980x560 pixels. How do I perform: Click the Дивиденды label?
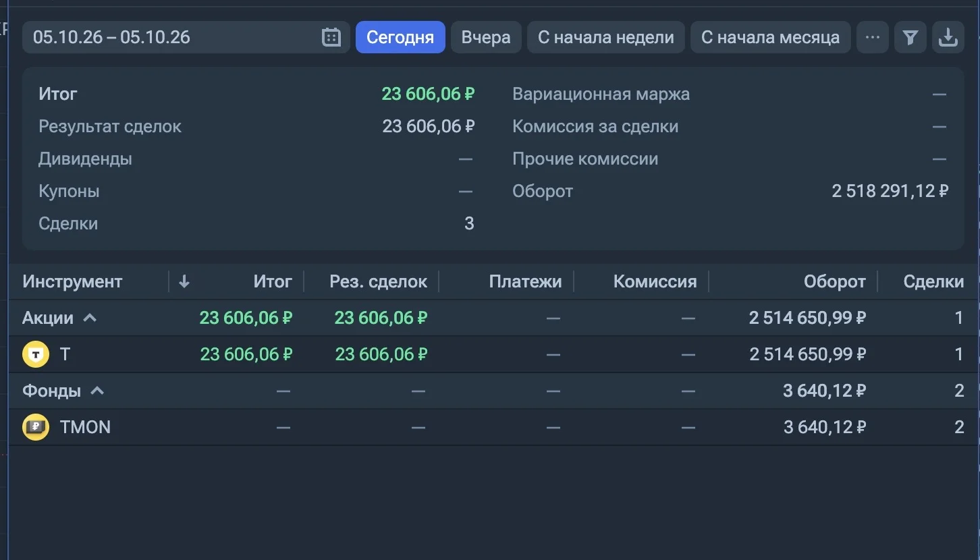(85, 159)
